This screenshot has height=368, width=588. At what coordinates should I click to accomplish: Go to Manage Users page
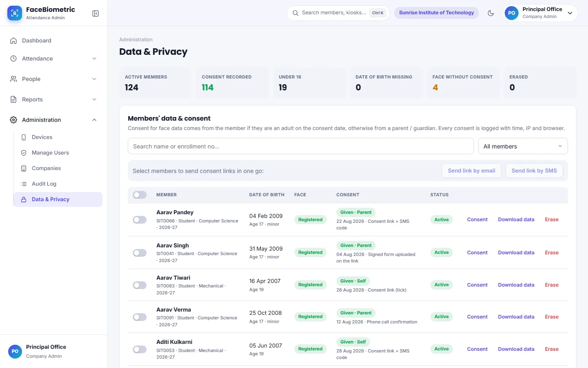coord(58,153)
